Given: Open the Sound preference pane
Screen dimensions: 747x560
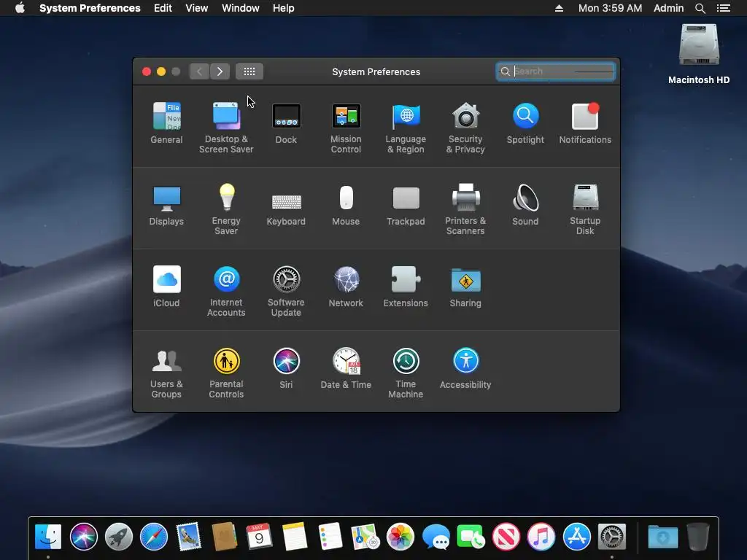Looking at the screenshot, I should [x=525, y=205].
